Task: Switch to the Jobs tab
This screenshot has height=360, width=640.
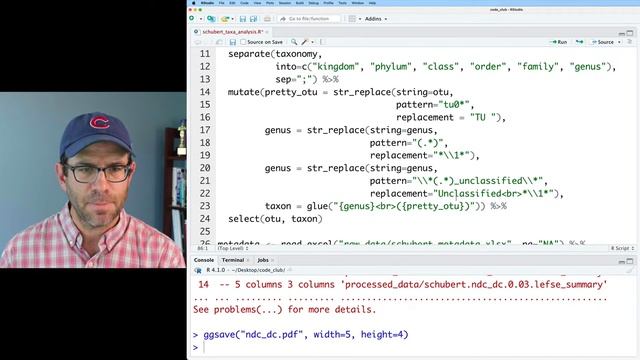Action: coord(263,260)
